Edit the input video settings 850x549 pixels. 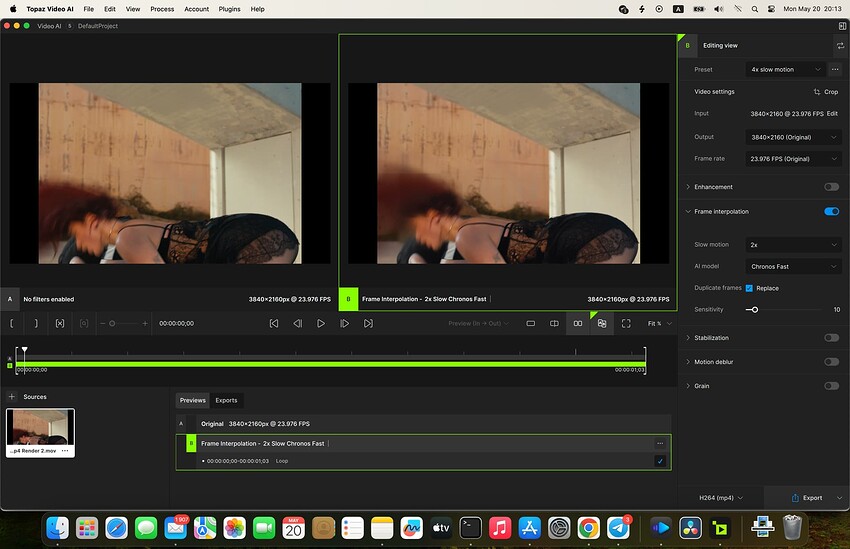point(832,114)
